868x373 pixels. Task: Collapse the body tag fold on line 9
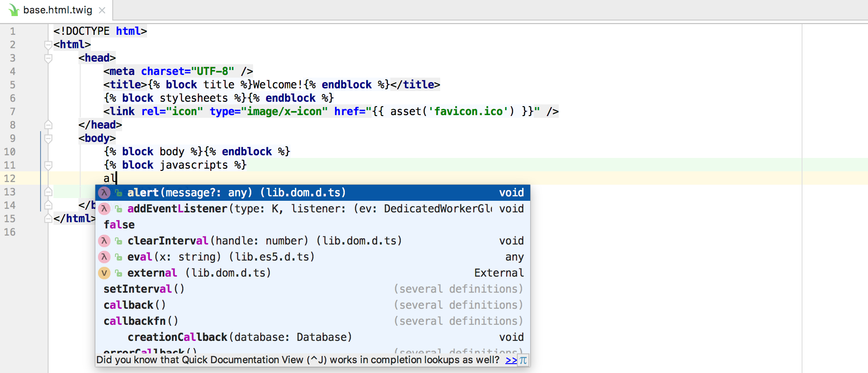(48, 138)
